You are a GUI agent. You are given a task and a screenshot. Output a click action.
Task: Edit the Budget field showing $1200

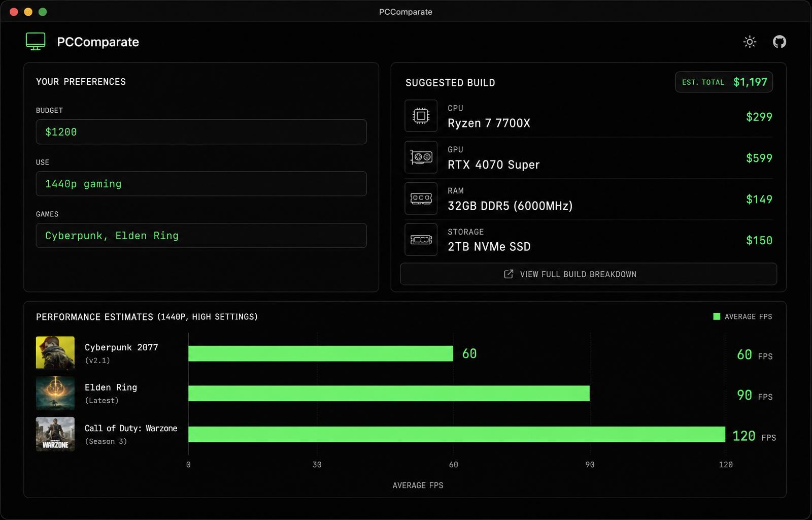(201, 132)
